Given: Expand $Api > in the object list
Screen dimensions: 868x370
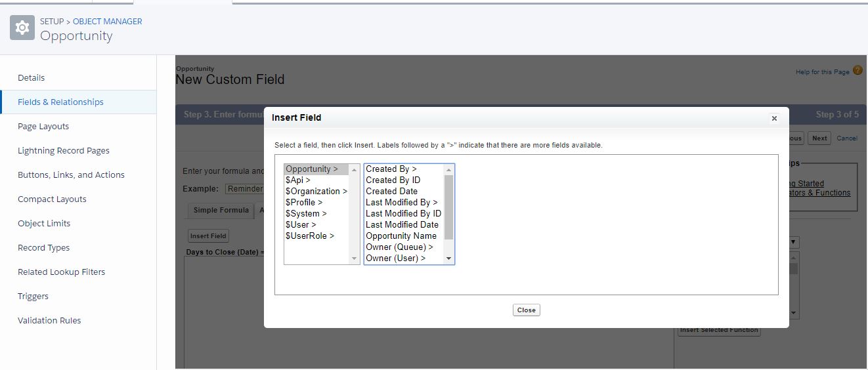Looking at the screenshot, I should [x=316, y=180].
